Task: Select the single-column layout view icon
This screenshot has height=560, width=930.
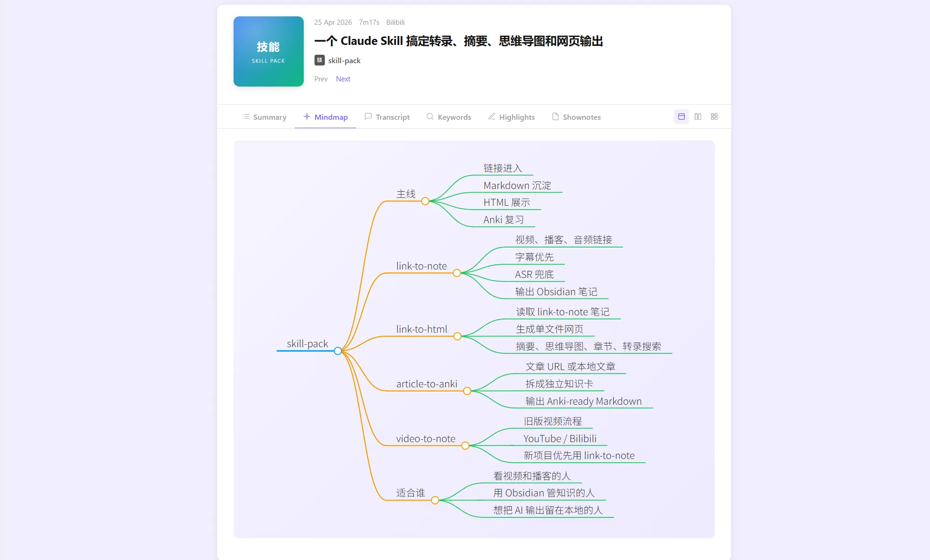Action: tap(681, 116)
